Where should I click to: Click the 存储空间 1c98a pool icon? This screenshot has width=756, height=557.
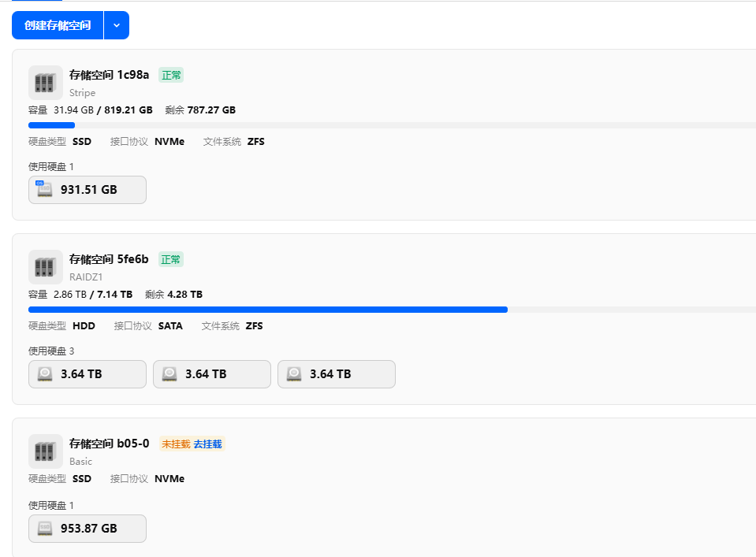tap(45, 83)
